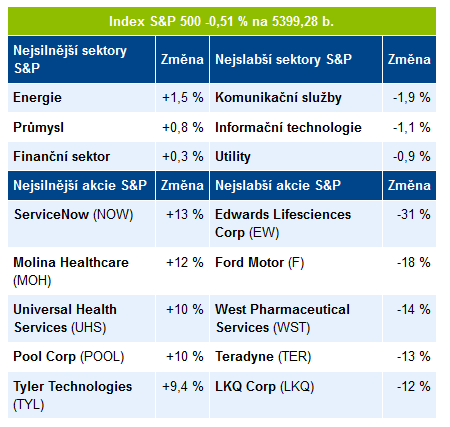Screen dimensions: 450x427
Task: Select the Finanční sektor cell
Action: 82,156
